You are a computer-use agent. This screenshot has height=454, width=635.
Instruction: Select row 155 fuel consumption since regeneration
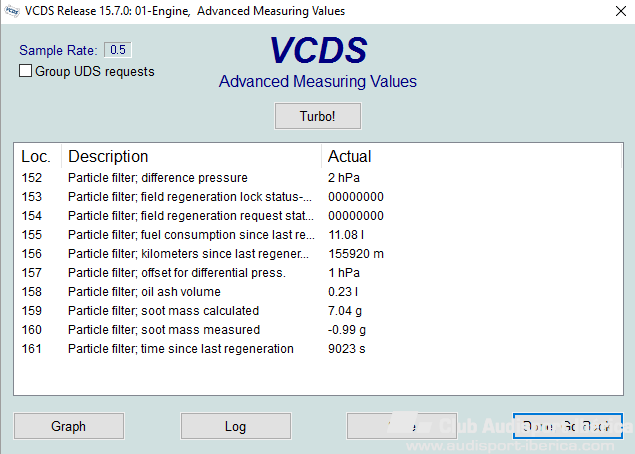(x=318, y=235)
